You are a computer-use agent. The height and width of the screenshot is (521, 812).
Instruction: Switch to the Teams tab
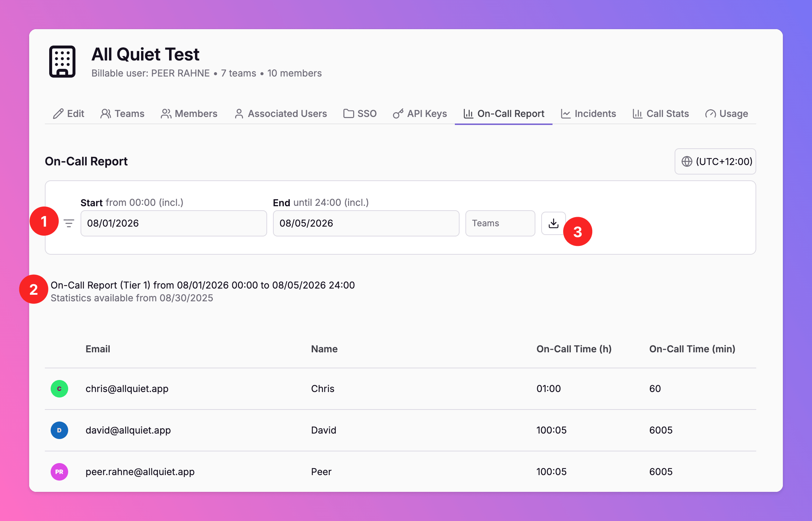[x=122, y=114]
